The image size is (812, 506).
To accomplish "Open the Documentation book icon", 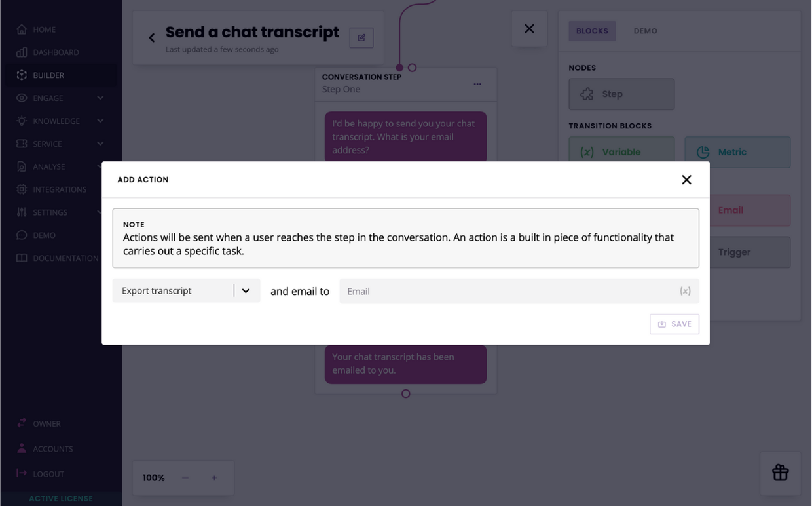I will tap(22, 258).
